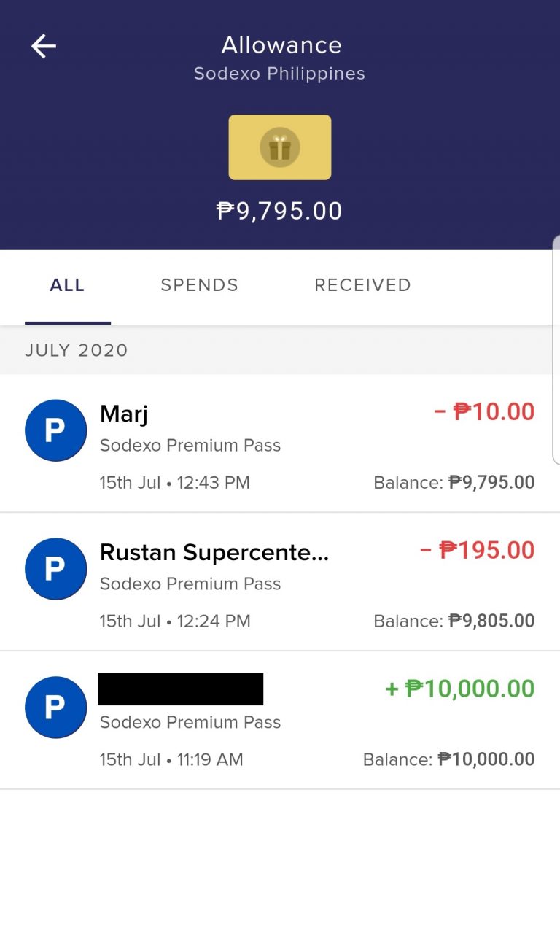Image resolution: width=560 pixels, height=930 pixels.
Task: Tap the P icon beside Rustan Supercenter
Action: pyautogui.click(x=55, y=569)
